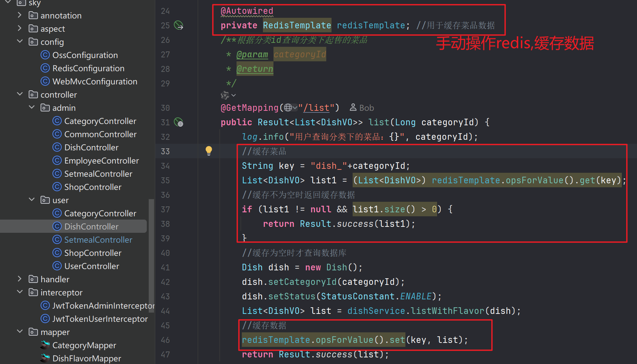Open dropdown arrow next to AI icon
Image resolution: width=637 pixels, height=364 pixels.
pos(234,95)
